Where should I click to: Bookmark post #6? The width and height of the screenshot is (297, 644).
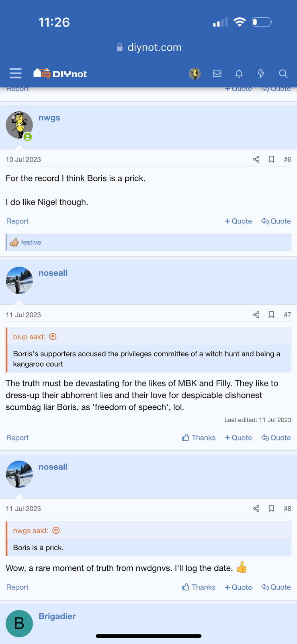pyautogui.click(x=272, y=159)
